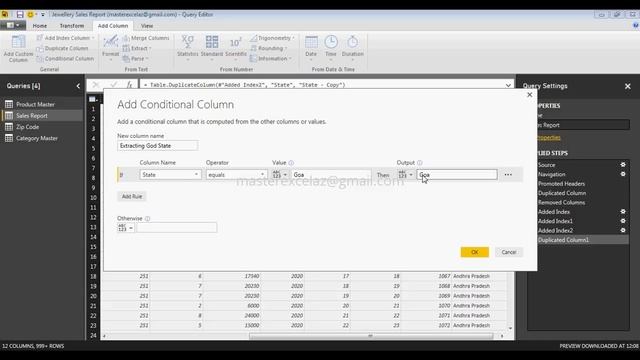The height and width of the screenshot is (360, 640).
Task: Open the Rounding menu
Action: [x=268, y=48]
